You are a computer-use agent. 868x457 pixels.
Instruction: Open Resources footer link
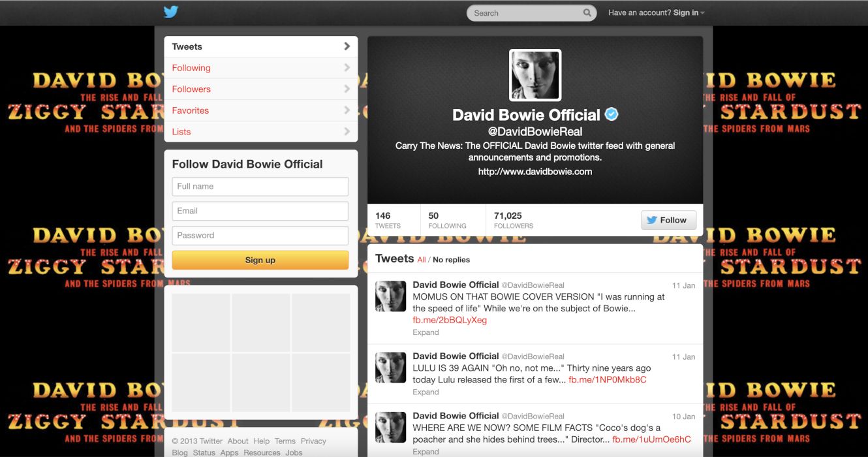262,452
